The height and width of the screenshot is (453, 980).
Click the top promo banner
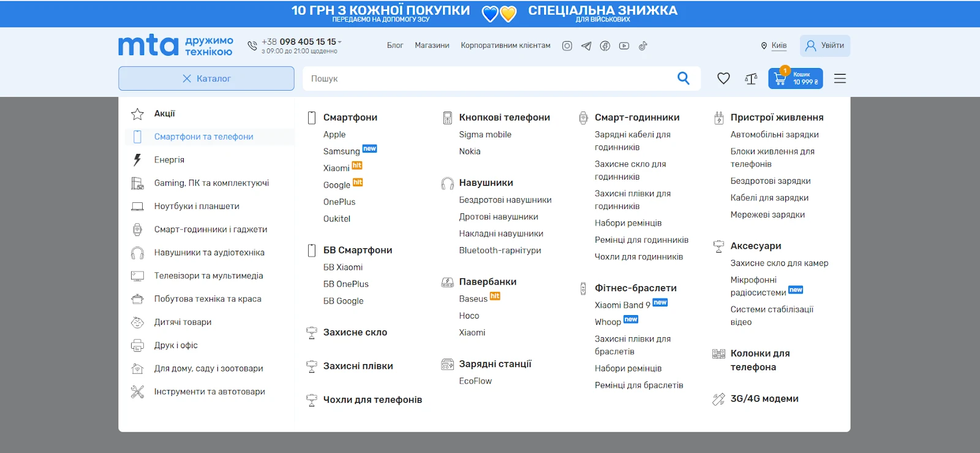pos(490,13)
